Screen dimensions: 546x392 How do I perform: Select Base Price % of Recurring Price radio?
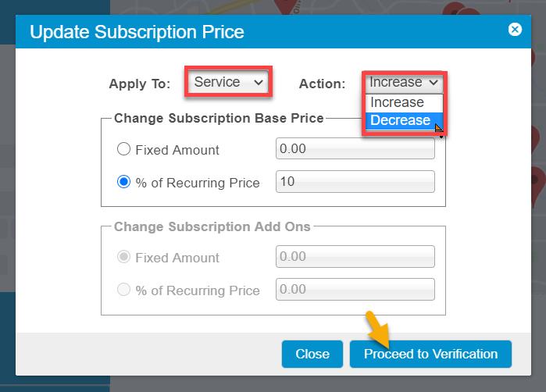(123, 182)
